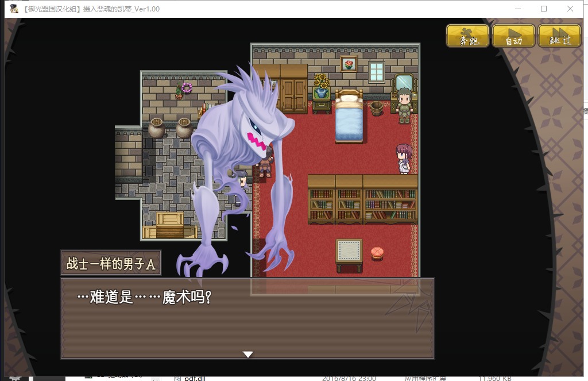
Task: Click the purple-haired girl character
Action: tap(404, 159)
